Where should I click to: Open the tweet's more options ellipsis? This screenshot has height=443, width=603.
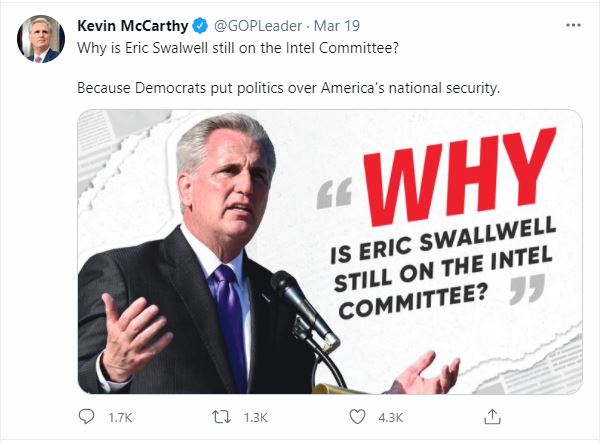[573, 25]
